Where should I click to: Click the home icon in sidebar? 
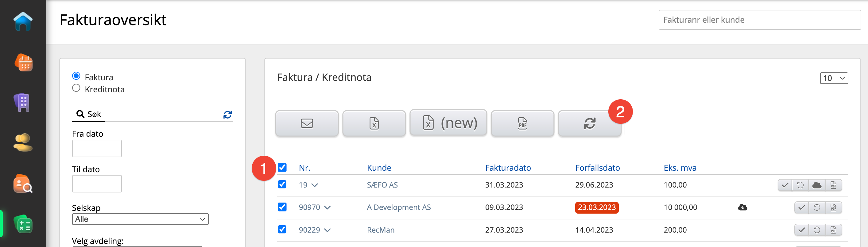tap(23, 21)
